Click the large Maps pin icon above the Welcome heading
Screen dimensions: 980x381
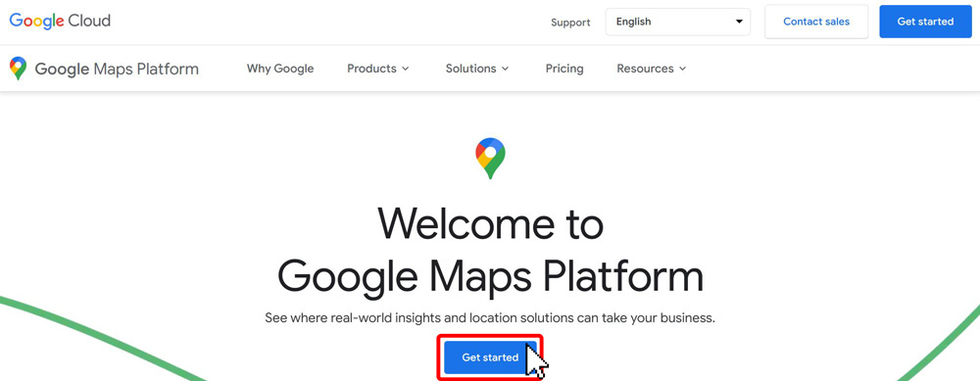490,159
